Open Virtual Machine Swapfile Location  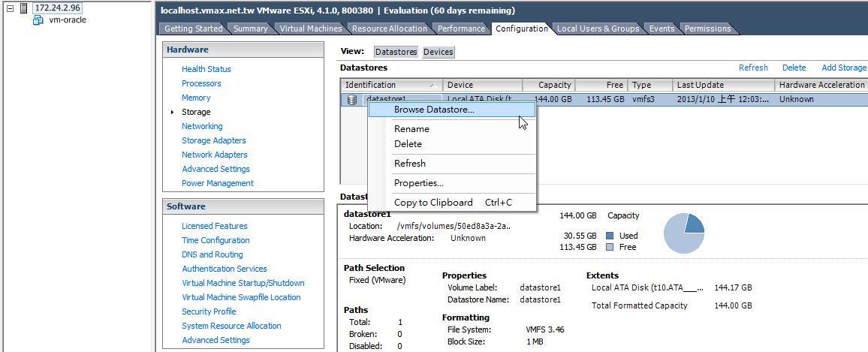pos(241,297)
